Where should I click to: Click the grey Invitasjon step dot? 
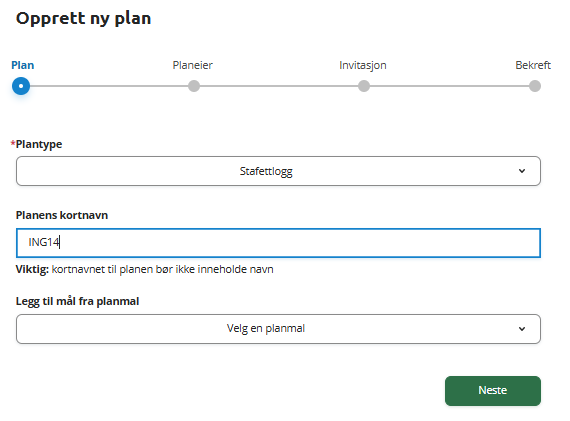click(364, 86)
